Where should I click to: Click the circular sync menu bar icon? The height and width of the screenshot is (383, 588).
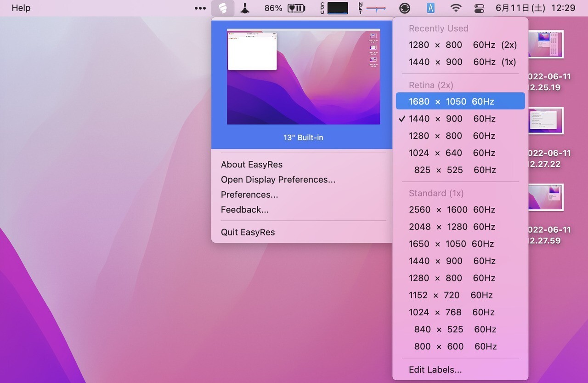405,8
